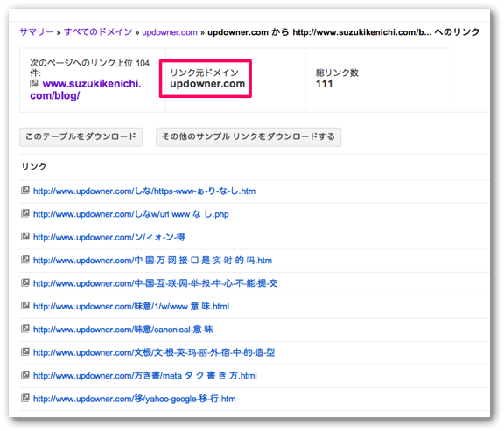This screenshot has height=431, width=504.
Task: Click external icon for 中-国-互-联-网 row
Action: (x=25, y=282)
